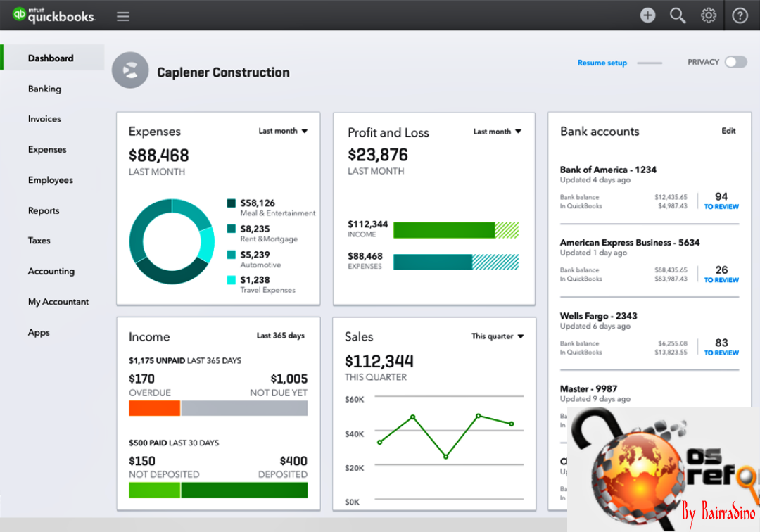The width and height of the screenshot is (760, 532).
Task: Click the $400 deposited amount
Action: tap(293, 461)
